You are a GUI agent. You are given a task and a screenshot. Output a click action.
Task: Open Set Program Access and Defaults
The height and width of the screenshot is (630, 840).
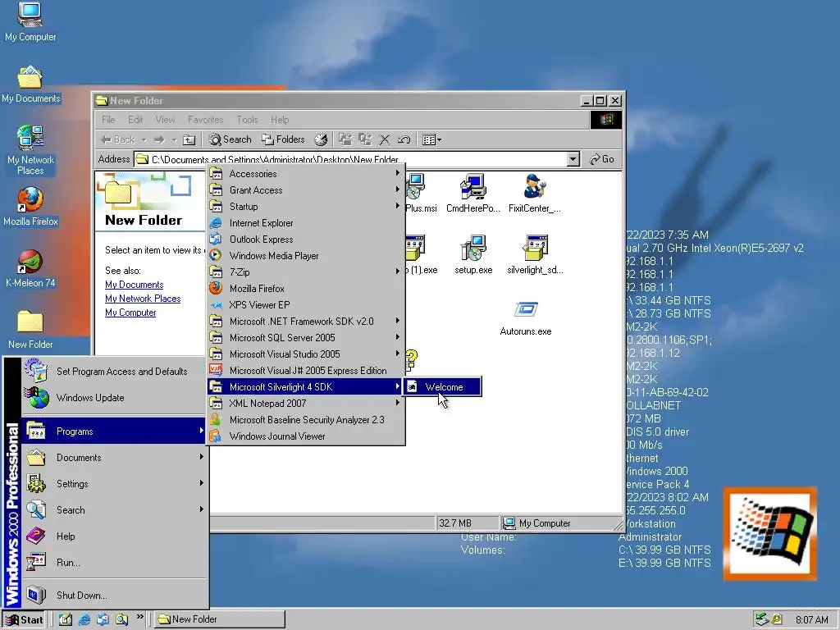(114, 372)
